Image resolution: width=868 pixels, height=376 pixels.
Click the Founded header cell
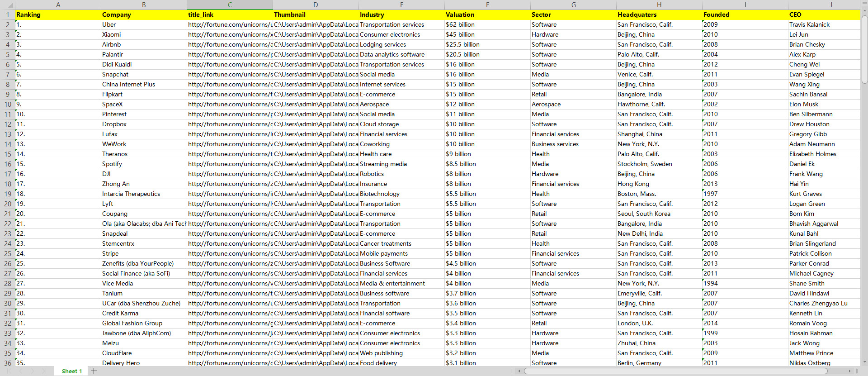[x=745, y=14]
